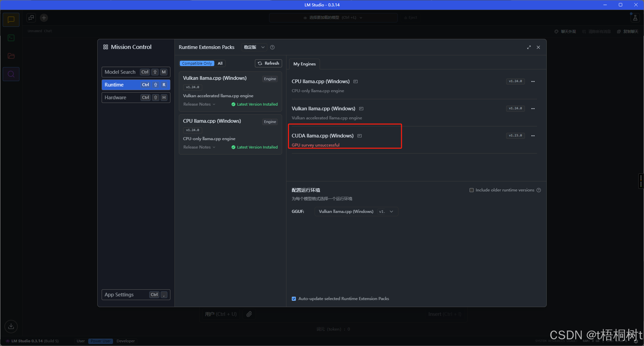Viewport: 644px width, 346px height.
Task: Open the flask experiment icon at top right
Action: coord(635,18)
